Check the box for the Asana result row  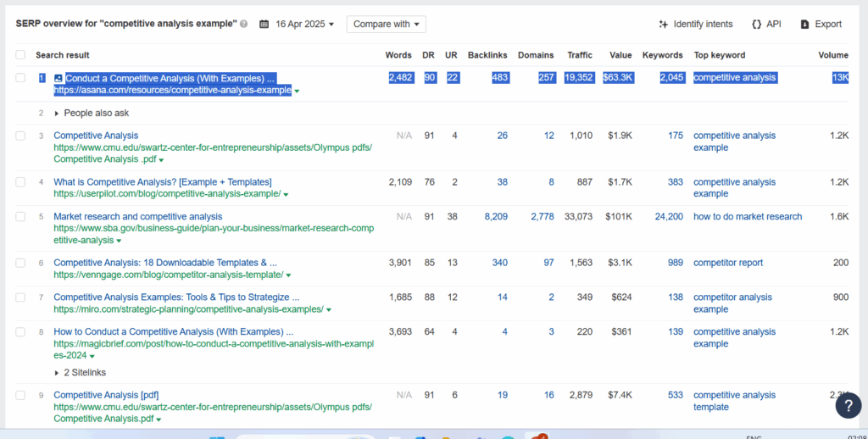tap(20, 77)
